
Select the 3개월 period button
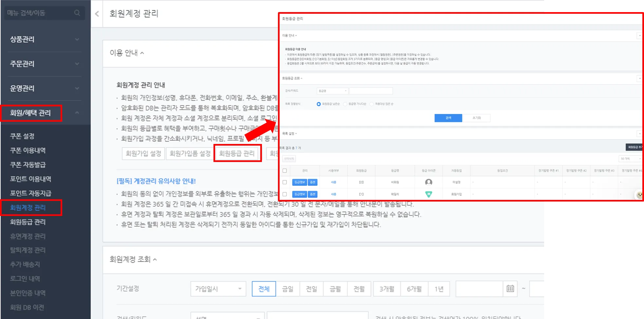pos(387,289)
